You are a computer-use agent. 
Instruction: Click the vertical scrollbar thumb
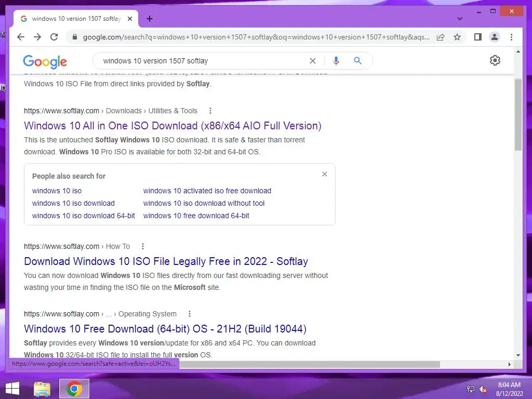coord(518,115)
